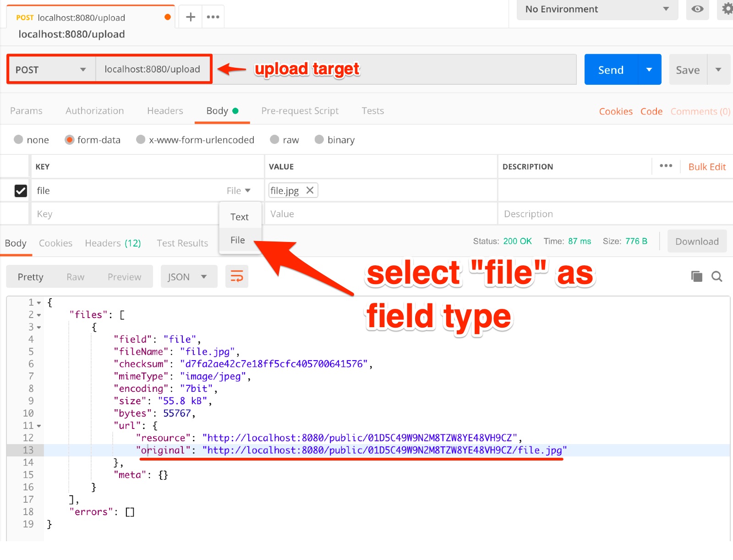Download the response body
733x560 pixels.
click(696, 241)
